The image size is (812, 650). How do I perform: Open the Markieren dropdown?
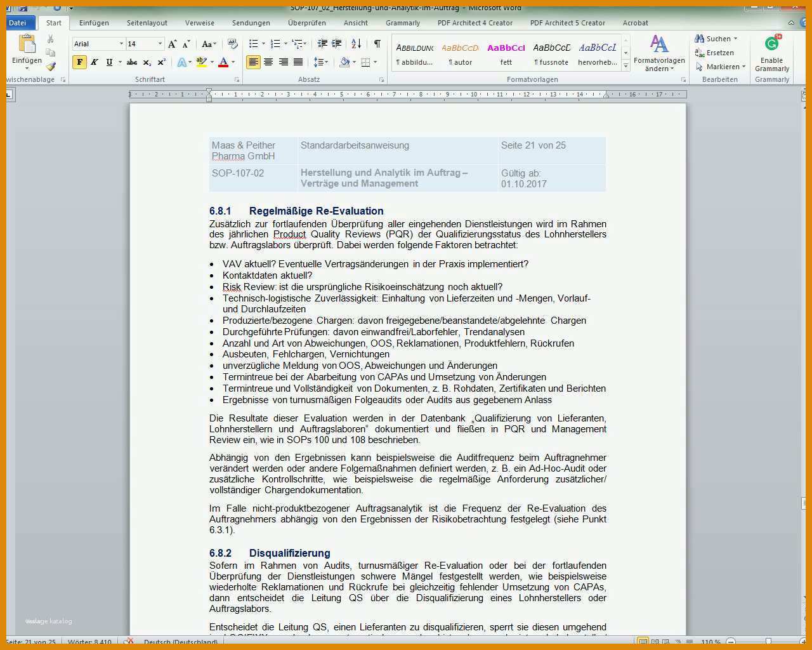click(x=721, y=67)
